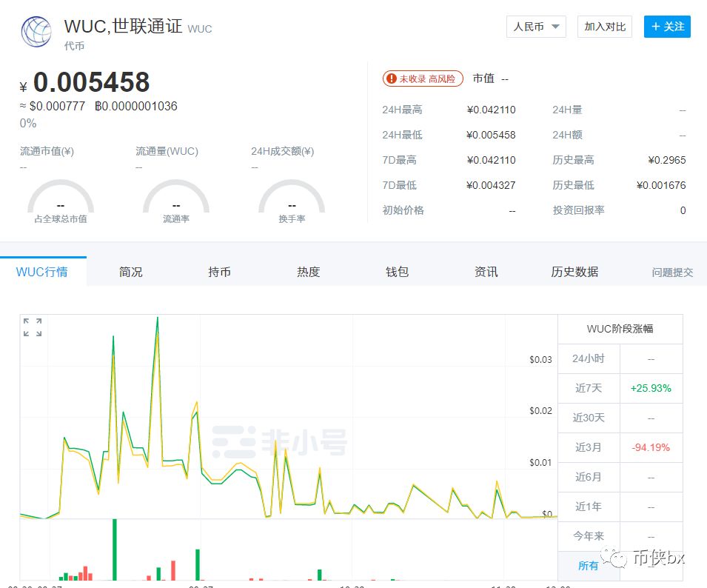
Task: Open the 历史数据 tab
Action: (x=575, y=272)
